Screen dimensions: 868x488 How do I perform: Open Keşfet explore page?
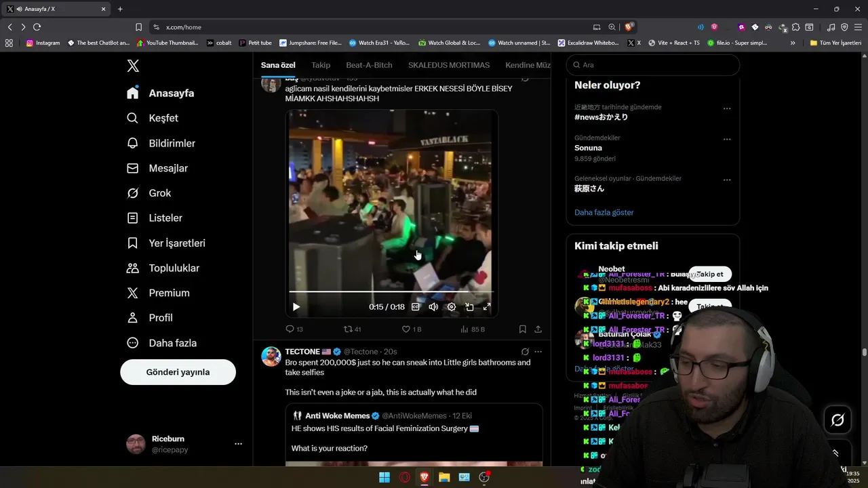pyautogui.click(x=153, y=118)
